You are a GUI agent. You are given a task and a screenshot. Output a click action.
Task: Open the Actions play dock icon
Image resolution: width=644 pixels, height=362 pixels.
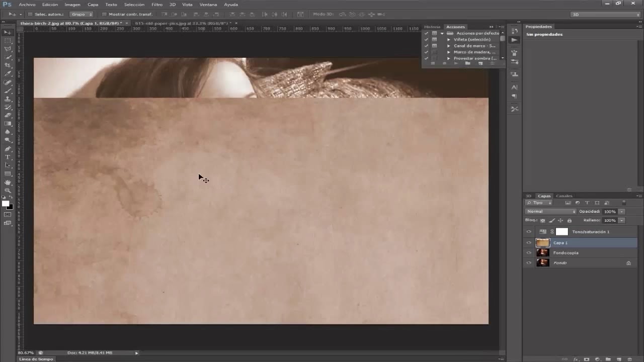pyautogui.click(x=514, y=40)
